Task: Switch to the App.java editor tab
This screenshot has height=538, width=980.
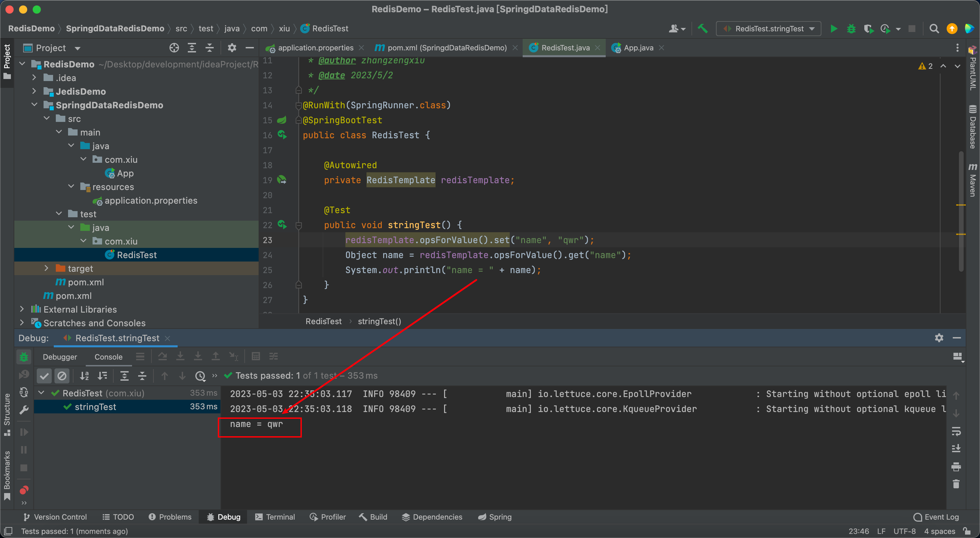Action: point(638,48)
